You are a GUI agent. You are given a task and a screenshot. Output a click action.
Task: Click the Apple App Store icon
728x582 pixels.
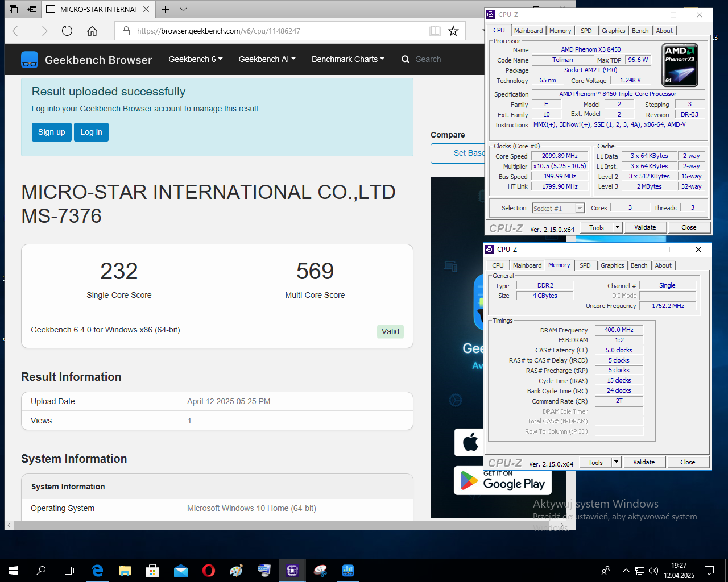(x=469, y=442)
